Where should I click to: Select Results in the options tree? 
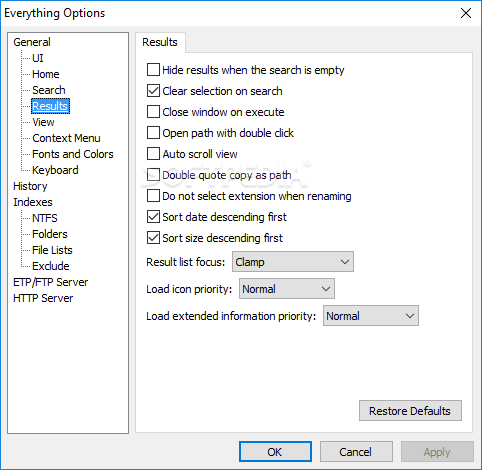tap(50, 106)
